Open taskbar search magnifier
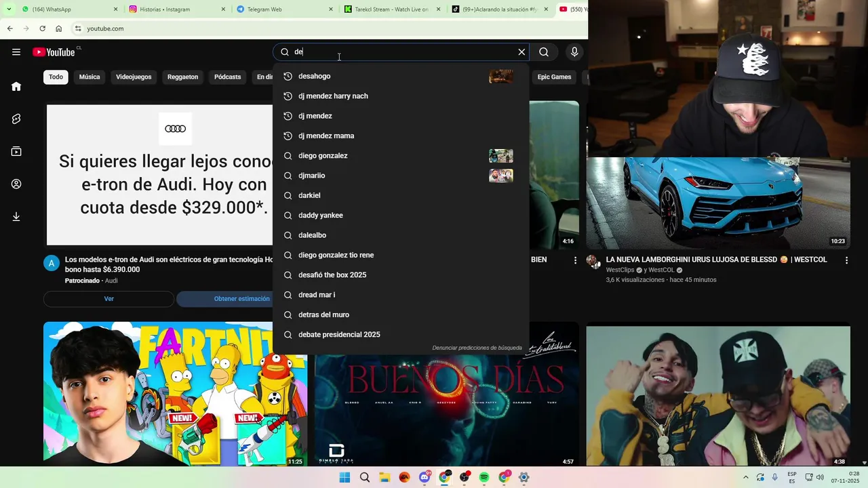Image resolution: width=868 pixels, height=488 pixels. 365,477
